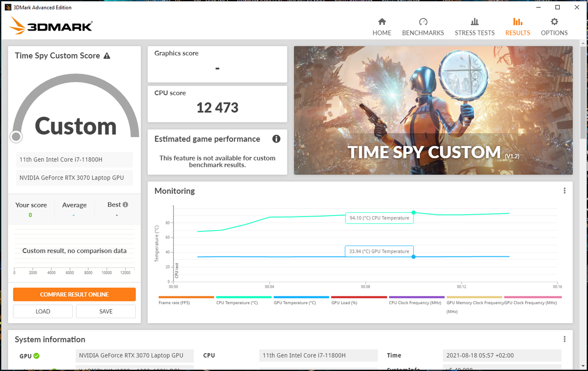Click the Your score value 0
The height and width of the screenshot is (371, 588).
tap(30, 215)
